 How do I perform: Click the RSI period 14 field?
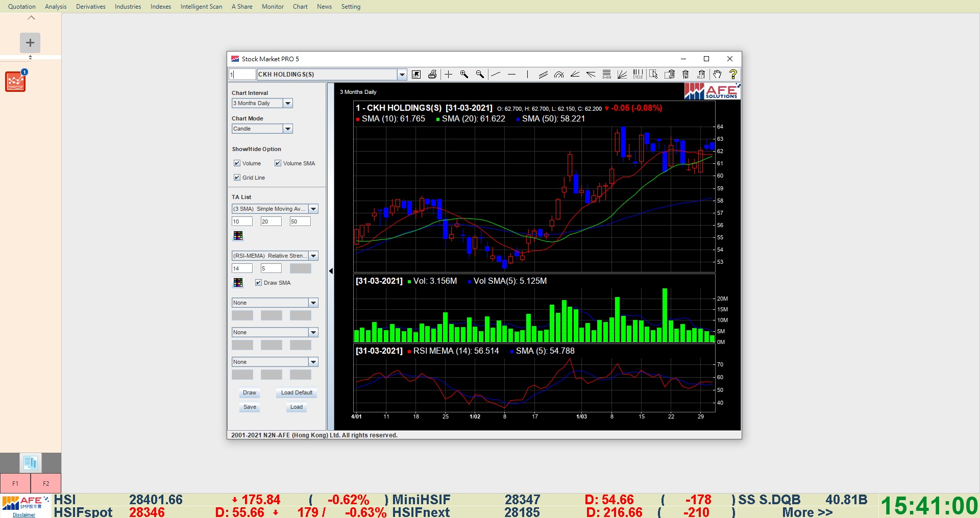(x=242, y=268)
